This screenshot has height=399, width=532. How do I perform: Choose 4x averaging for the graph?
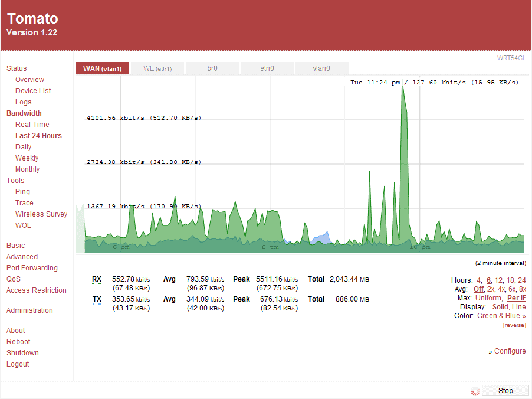coord(501,289)
